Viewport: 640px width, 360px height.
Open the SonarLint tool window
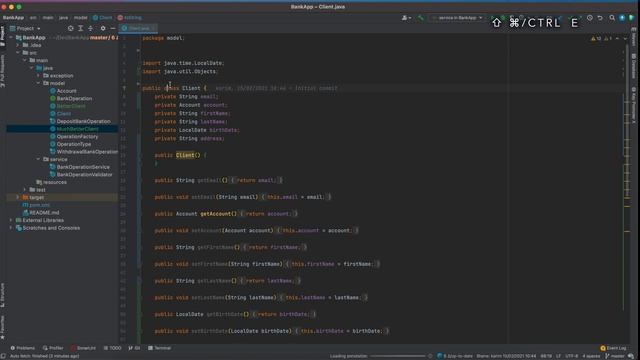pos(83,348)
